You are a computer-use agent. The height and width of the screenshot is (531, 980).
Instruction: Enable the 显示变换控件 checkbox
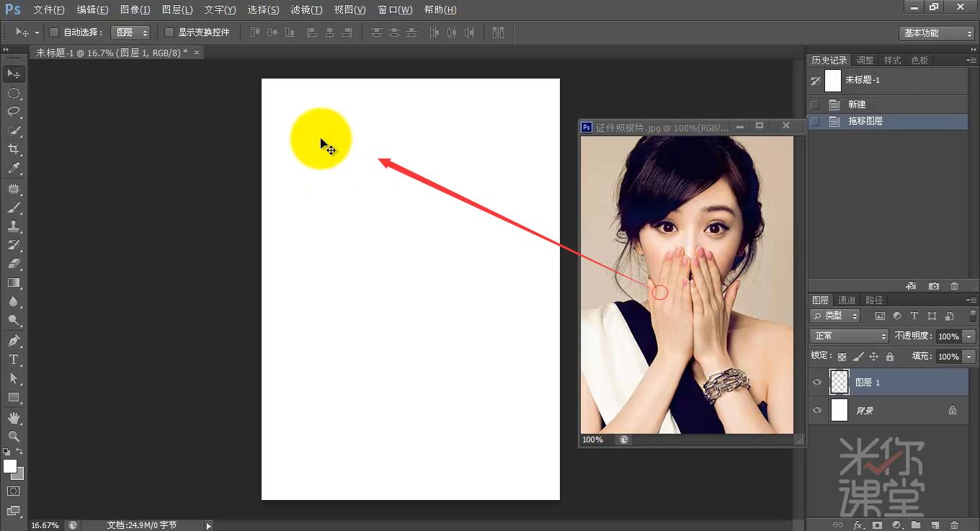click(169, 32)
